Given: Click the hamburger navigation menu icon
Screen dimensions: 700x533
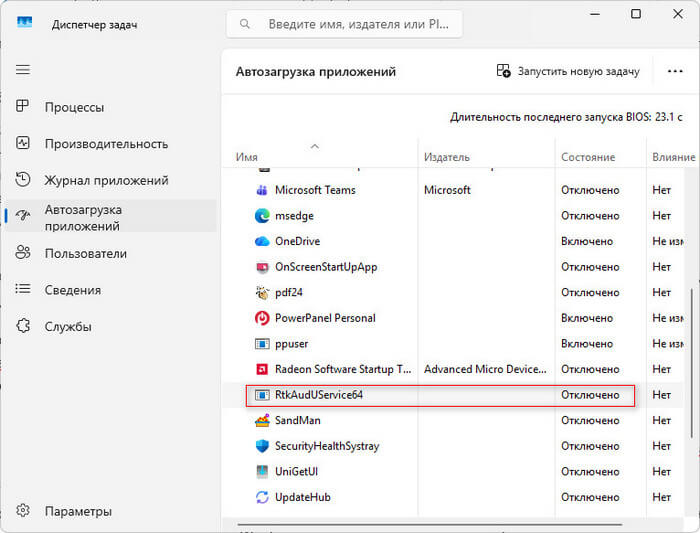Looking at the screenshot, I should point(23,69).
